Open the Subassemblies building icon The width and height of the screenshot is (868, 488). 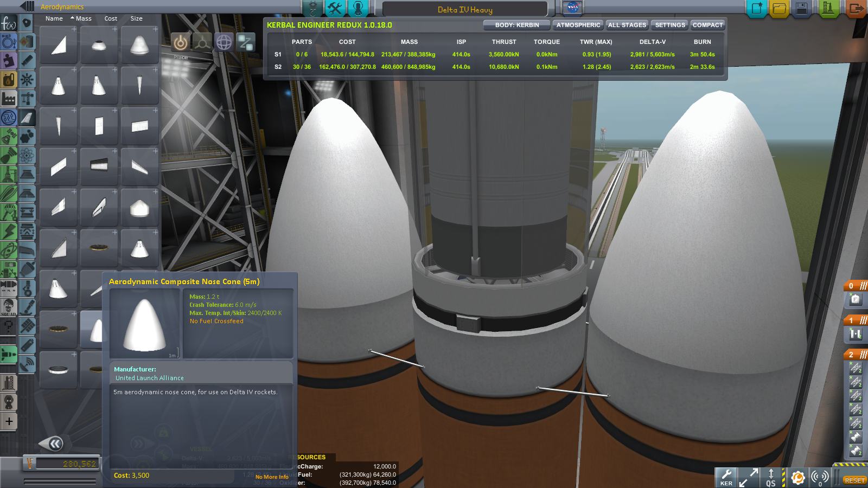point(9,383)
